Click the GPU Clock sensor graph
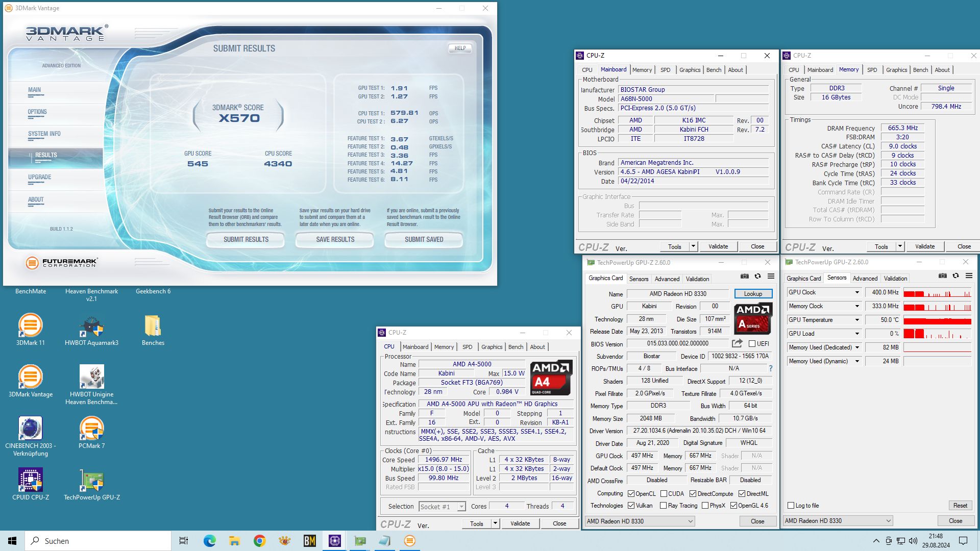Viewport: 980px width, 551px height. [x=937, y=293]
